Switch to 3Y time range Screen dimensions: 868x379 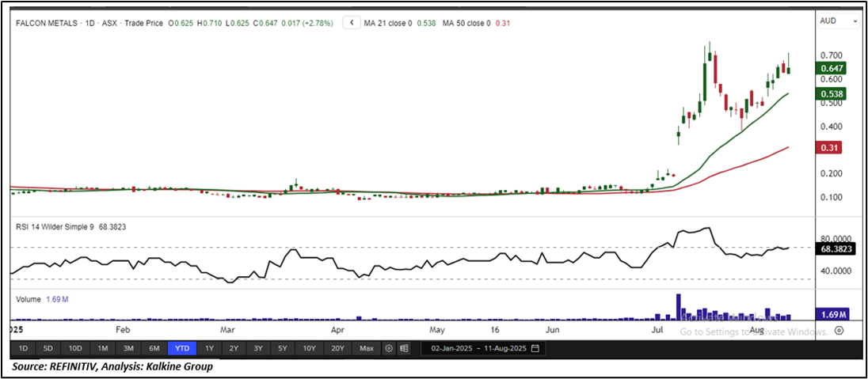point(258,349)
